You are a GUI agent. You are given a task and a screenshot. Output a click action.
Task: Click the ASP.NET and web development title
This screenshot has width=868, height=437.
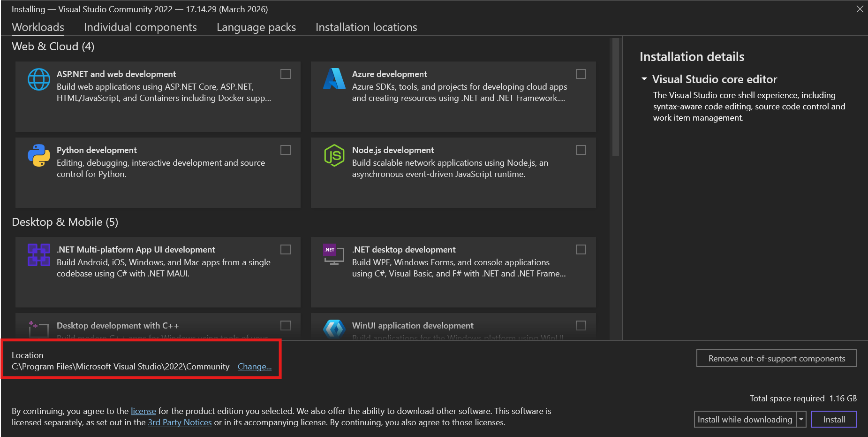click(116, 74)
